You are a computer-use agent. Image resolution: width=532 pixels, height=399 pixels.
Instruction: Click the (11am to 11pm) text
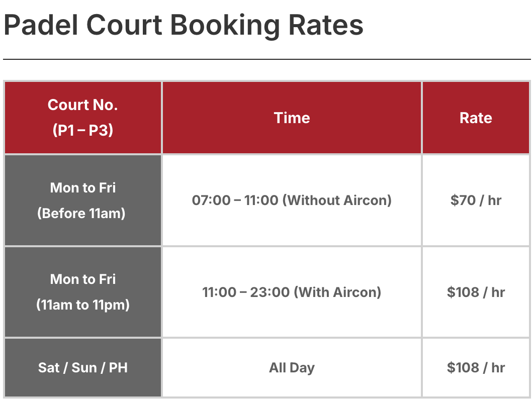coord(83,305)
